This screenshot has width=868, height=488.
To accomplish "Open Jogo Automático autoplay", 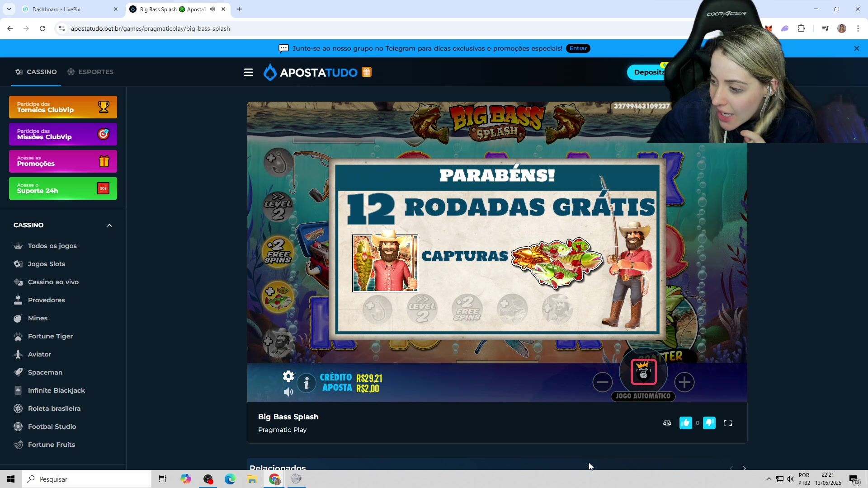I will click(643, 396).
